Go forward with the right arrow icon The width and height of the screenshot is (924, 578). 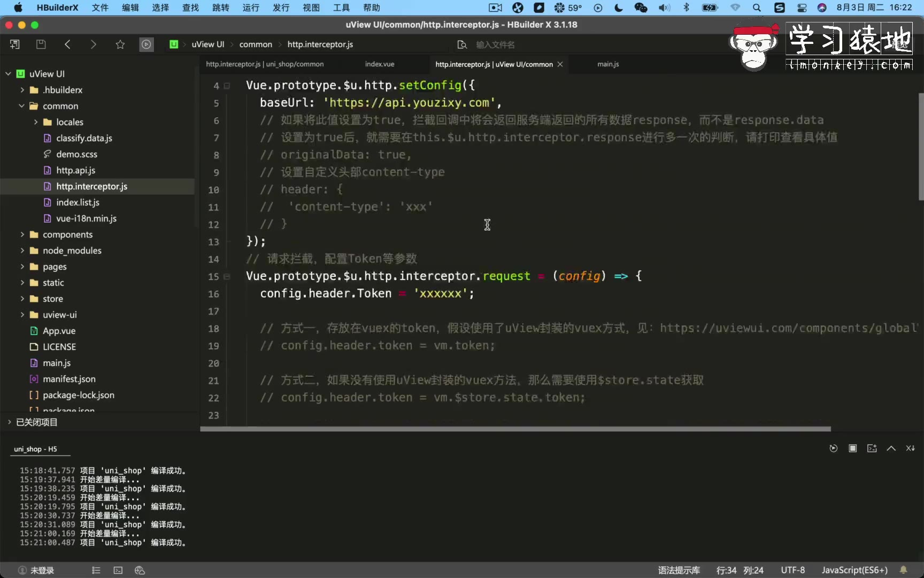94,44
